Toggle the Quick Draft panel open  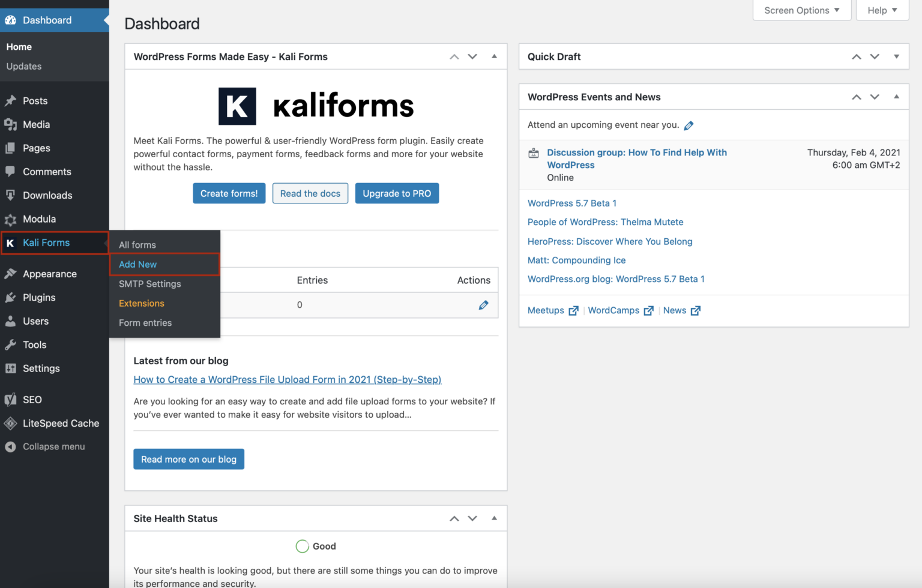point(896,56)
